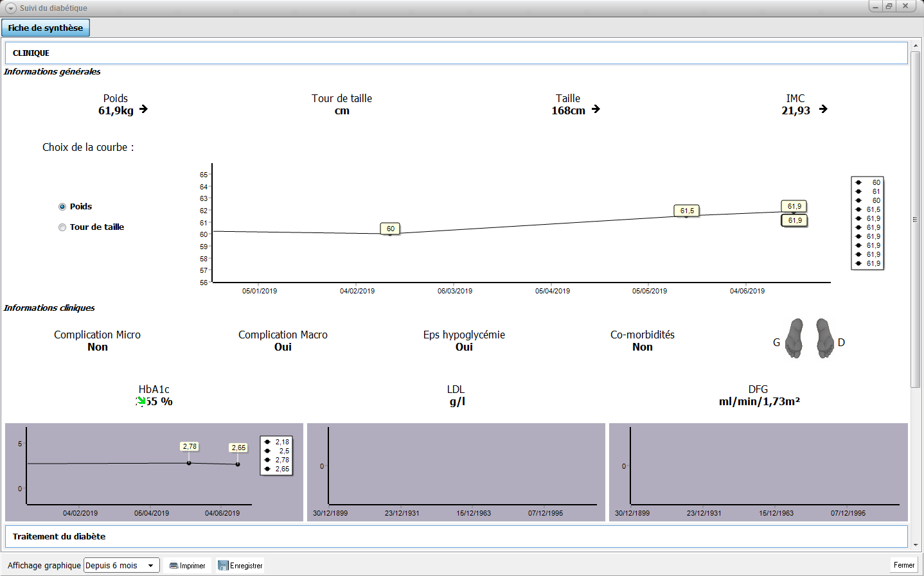
Task: Select the Poids curve radio button
Action: pos(62,207)
